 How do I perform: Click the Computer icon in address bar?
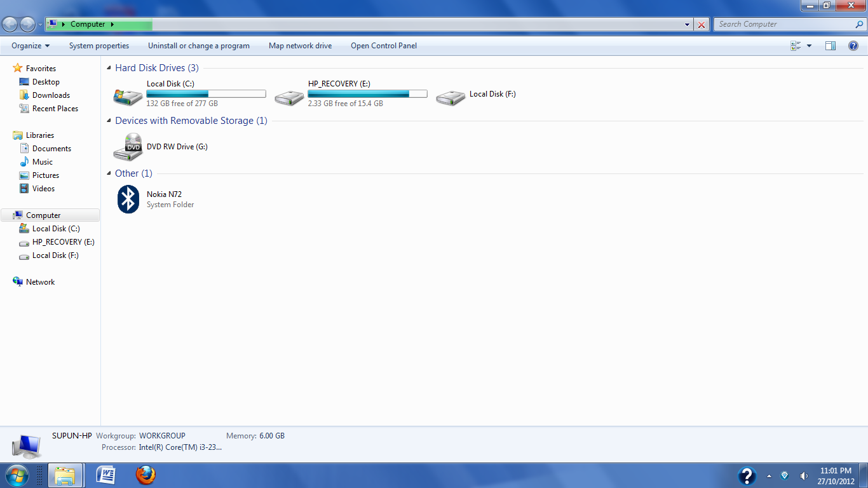pyautogui.click(x=52, y=24)
